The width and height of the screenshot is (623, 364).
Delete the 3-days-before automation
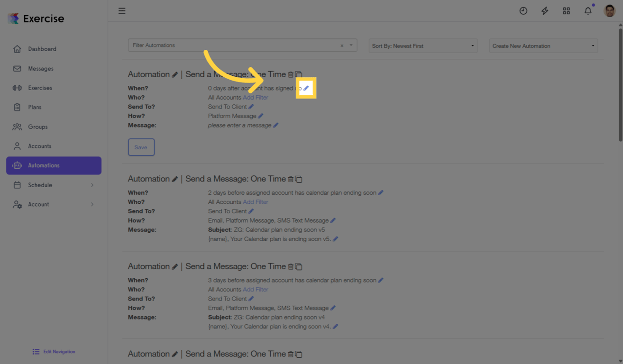[x=291, y=267]
